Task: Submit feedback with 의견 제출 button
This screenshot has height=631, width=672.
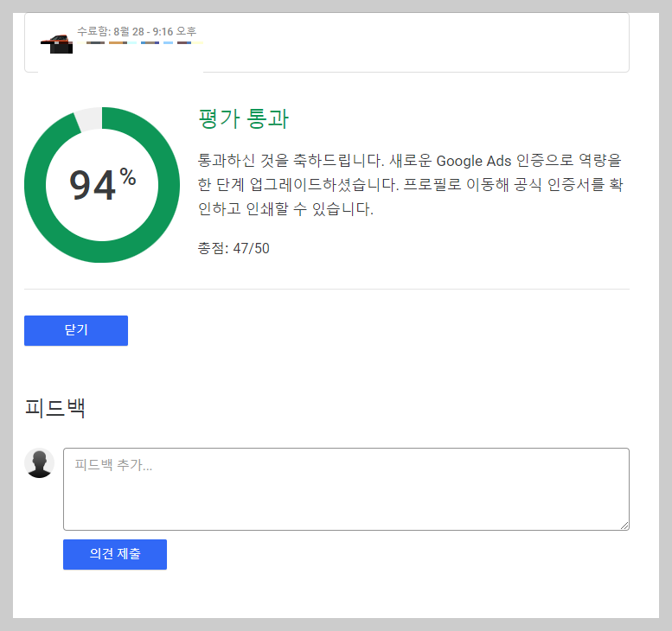Action: (115, 554)
